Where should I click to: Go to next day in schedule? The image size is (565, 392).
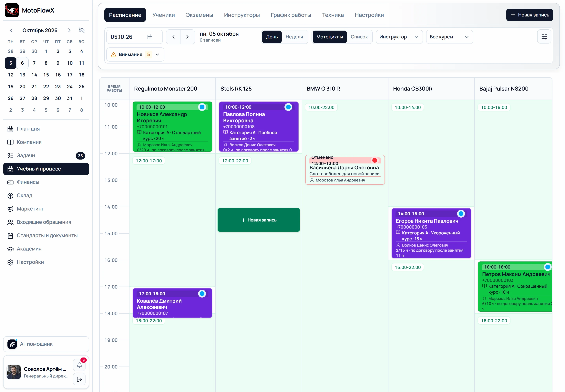[188, 37]
